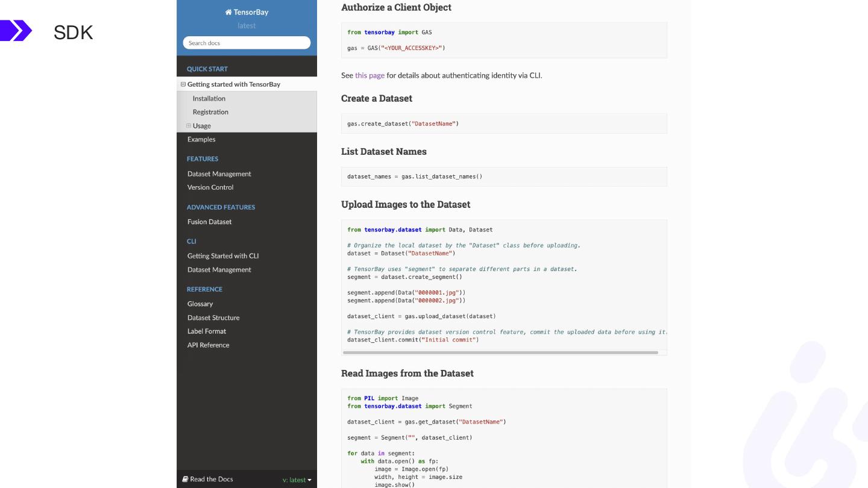Viewport: 868px width, 488px height.
Task: Click the "Create a Dataset" heading
Action: pyautogui.click(x=377, y=98)
